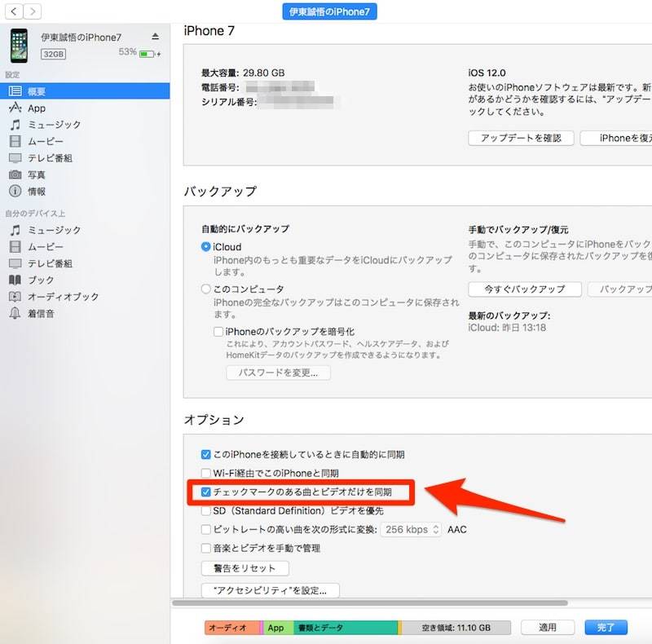Viewport: 652px width, 644px height.
Task: Click the 今すぐバックアップ button
Action: (525, 289)
